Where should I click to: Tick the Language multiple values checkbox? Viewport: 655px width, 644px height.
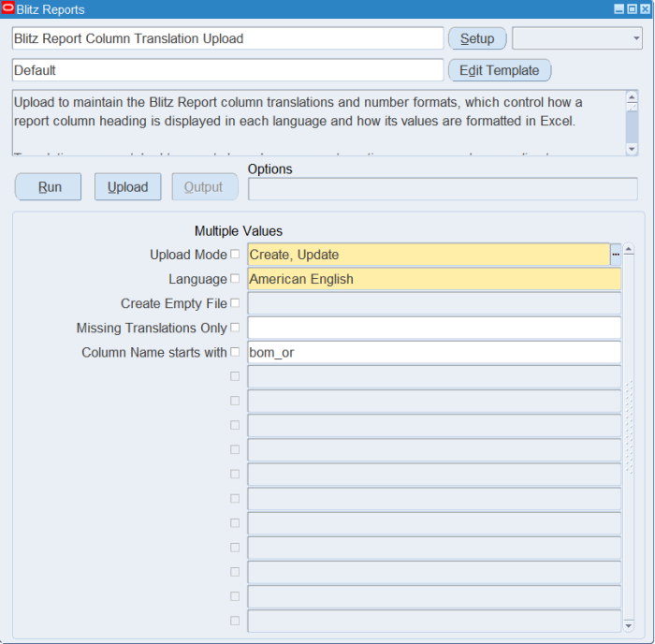click(x=235, y=278)
